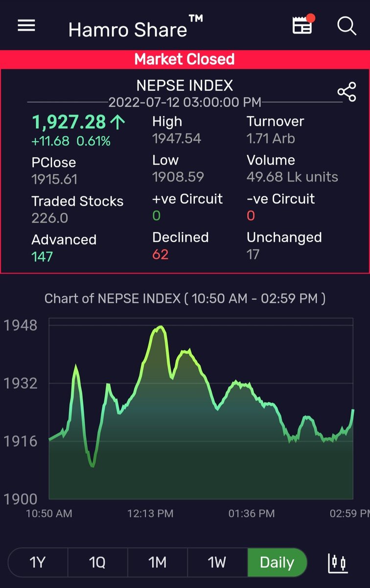
Task: Tap the 1948 y-axis label
Action: (x=21, y=325)
